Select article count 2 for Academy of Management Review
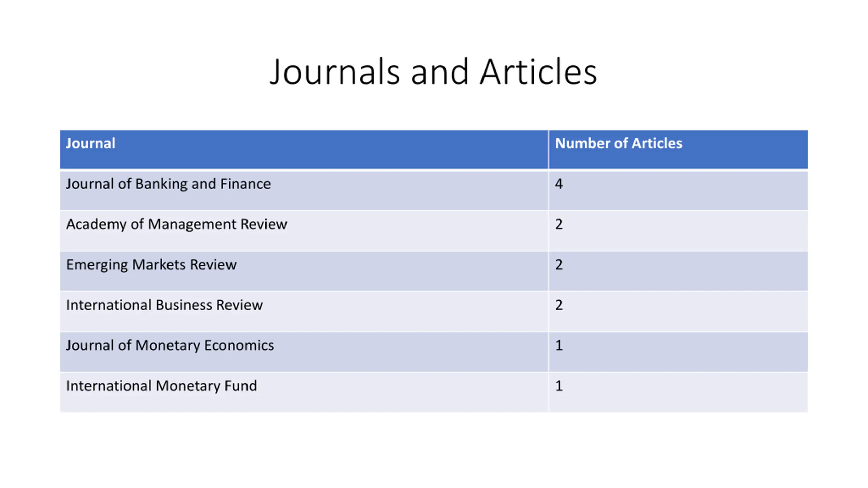 click(x=678, y=231)
